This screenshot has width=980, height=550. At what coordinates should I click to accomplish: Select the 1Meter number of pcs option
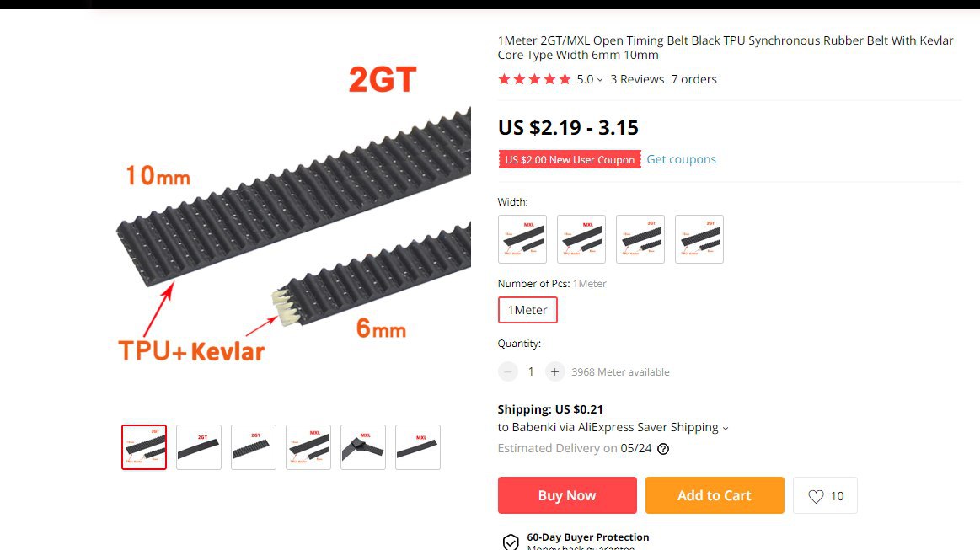(527, 310)
